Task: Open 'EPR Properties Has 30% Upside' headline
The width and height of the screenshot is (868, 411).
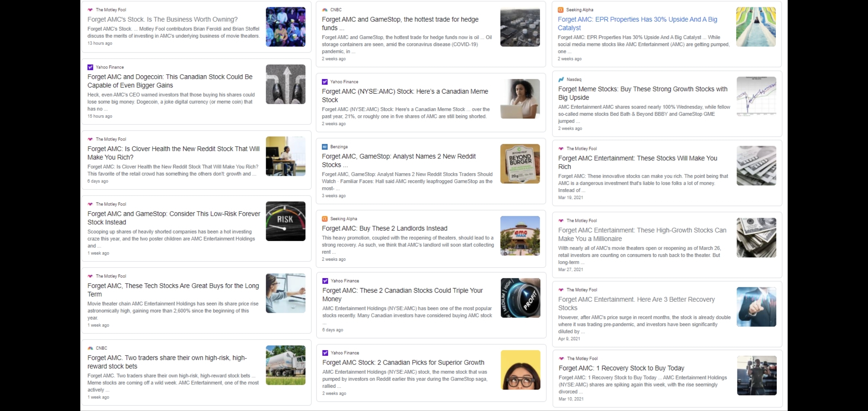Action: 637,24
